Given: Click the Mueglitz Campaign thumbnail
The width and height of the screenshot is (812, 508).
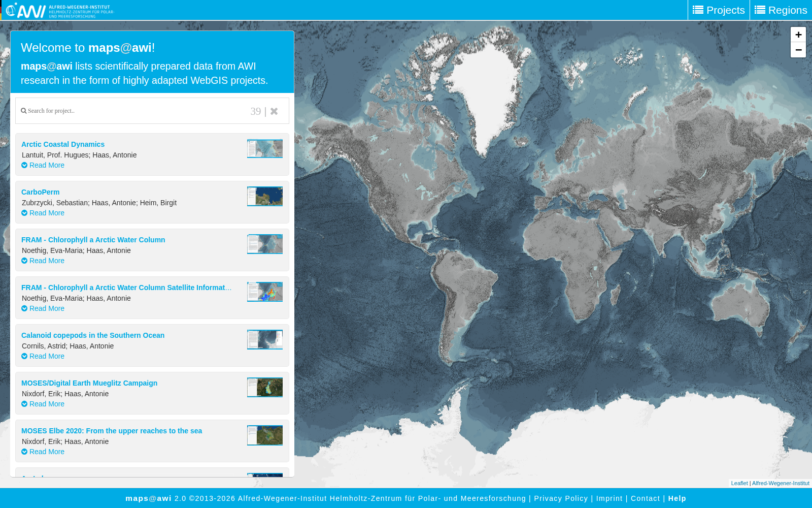Looking at the screenshot, I should pyautogui.click(x=265, y=387).
